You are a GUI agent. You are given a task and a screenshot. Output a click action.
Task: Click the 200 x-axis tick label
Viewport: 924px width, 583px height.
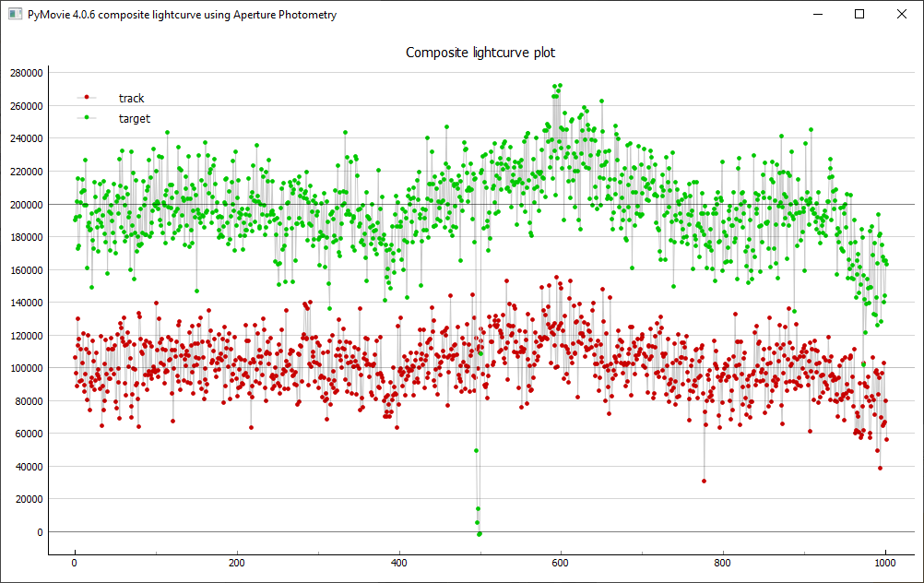[x=237, y=562]
